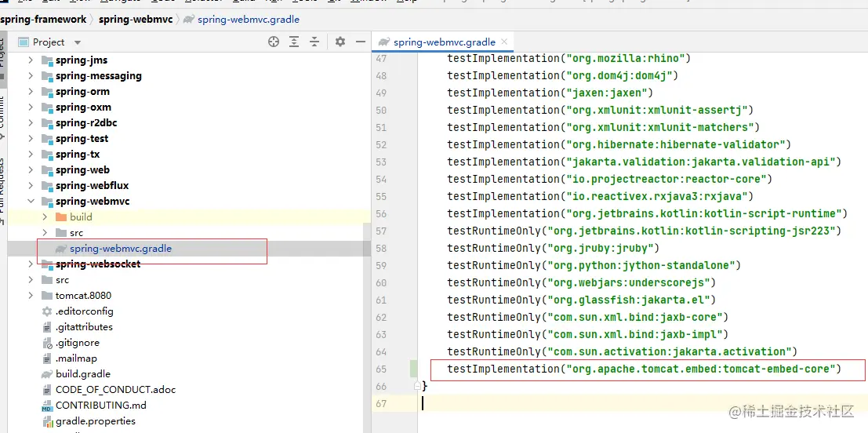Image resolution: width=868 pixels, height=433 pixels.
Task: Click the jython-standalone dependency line
Action: point(594,266)
